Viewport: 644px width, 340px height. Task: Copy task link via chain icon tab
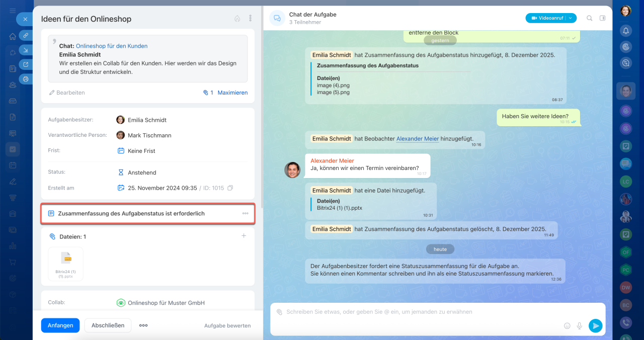[26, 35]
